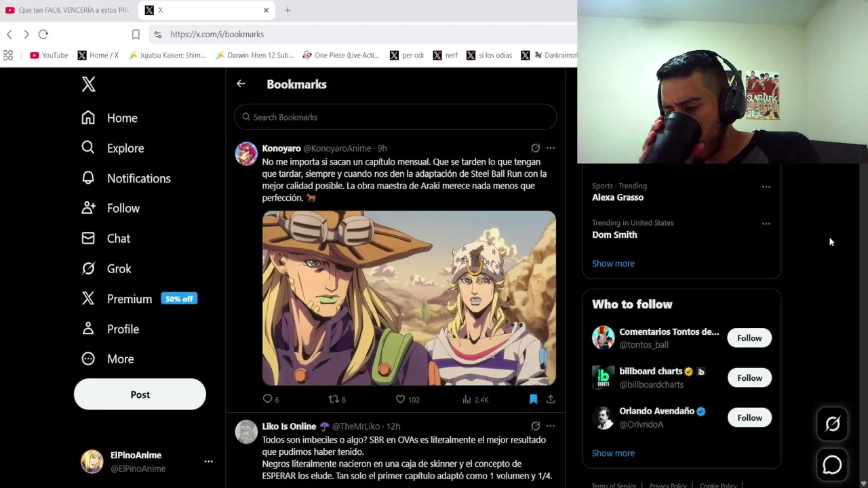Go to Home in X sidebar

(x=109, y=118)
